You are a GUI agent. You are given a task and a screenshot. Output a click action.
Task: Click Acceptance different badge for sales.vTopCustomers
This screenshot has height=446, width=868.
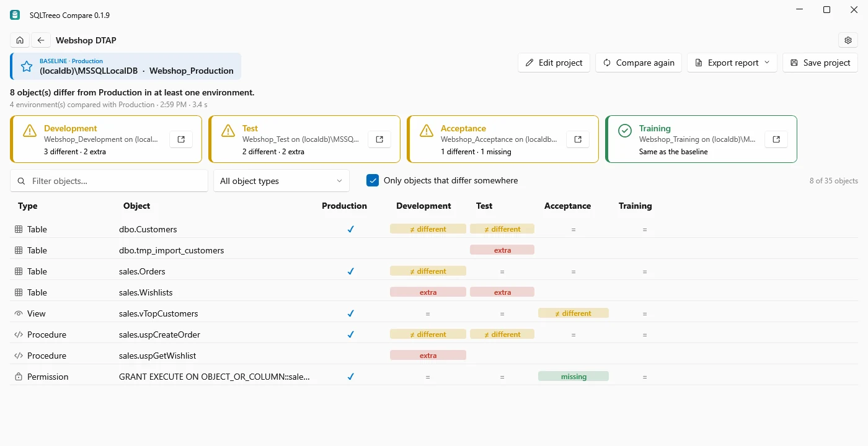[573, 313]
